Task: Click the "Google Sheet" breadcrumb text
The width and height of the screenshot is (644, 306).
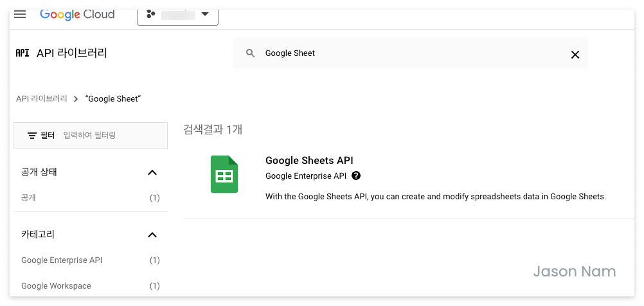Action: pos(113,99)
